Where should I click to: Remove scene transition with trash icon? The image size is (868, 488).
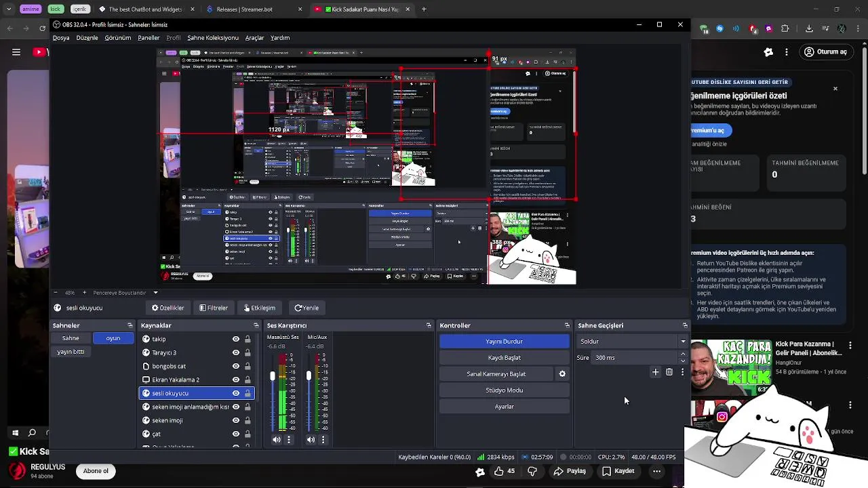(x=669, y=372)
